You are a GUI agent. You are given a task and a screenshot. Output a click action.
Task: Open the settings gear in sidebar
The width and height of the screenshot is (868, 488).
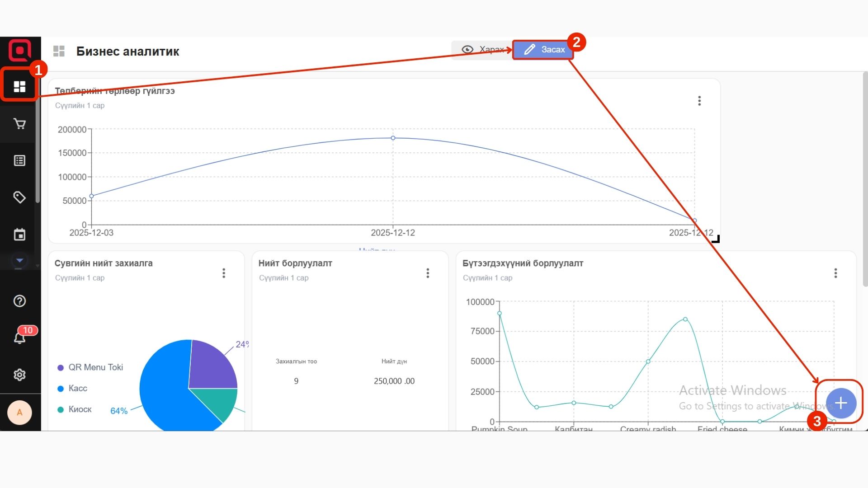point(19,375)
